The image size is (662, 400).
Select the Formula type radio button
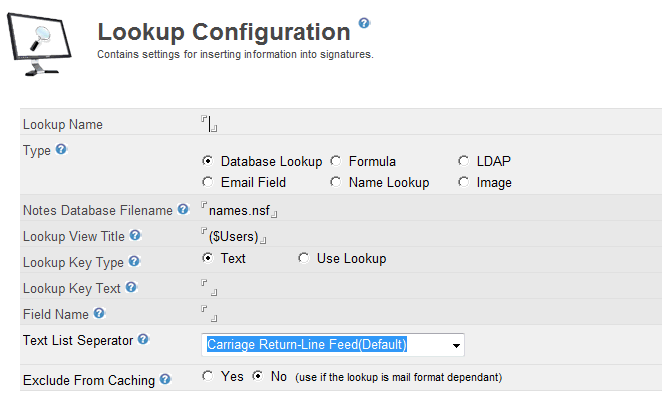click(336, 161)
